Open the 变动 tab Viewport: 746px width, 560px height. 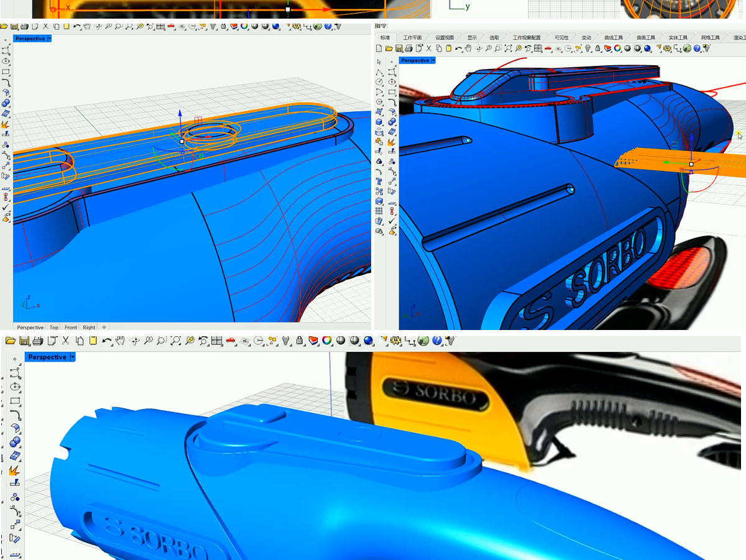(586, 37)
